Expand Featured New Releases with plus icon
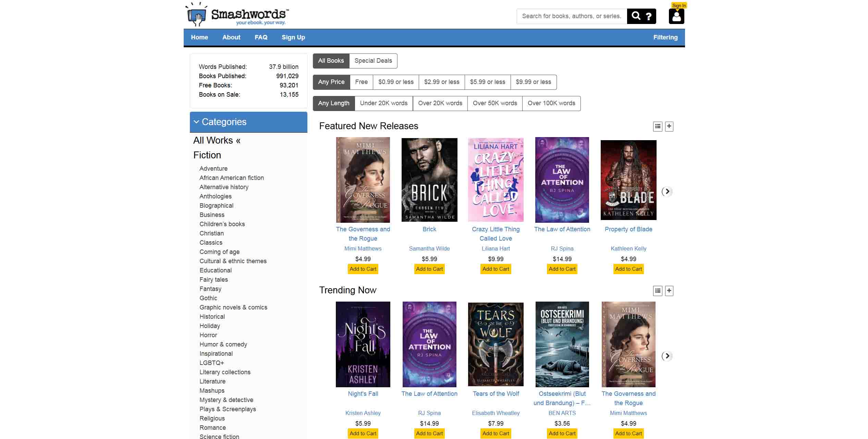 [x=669, y=126]
